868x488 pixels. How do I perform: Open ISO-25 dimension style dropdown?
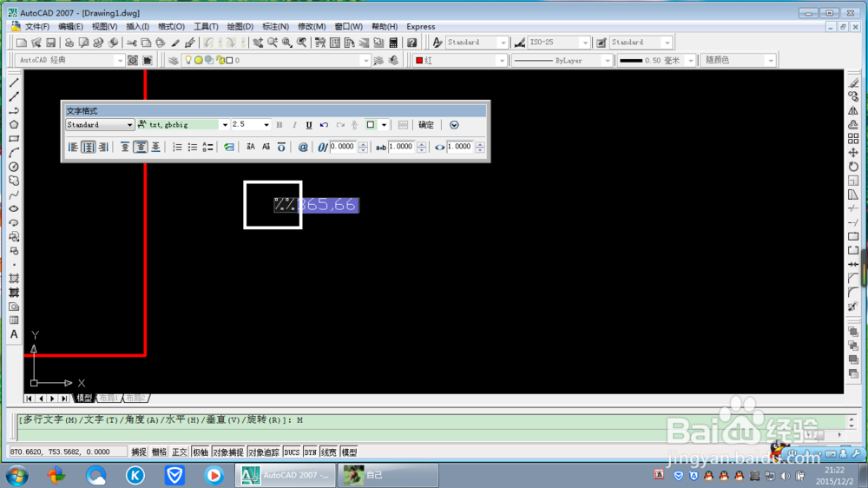coord(584,43)
